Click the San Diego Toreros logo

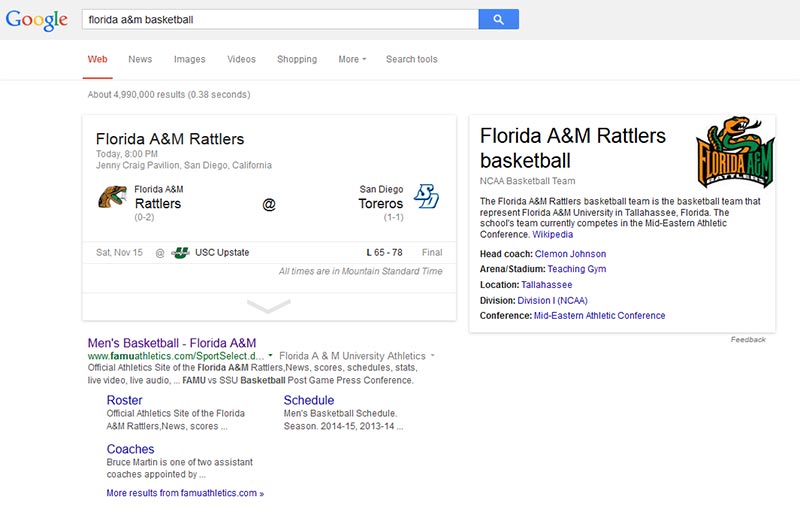pos(427,196)
